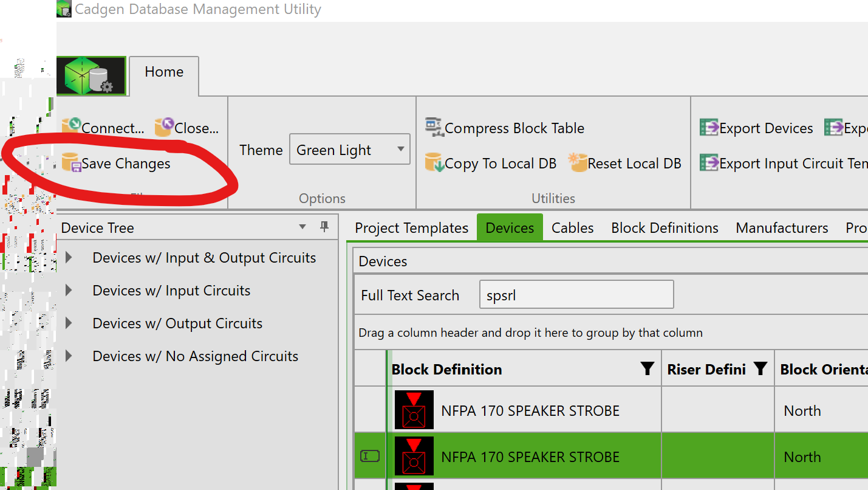Switch to the Manufacturers tab
This screenshot has height=490, width=868.
coord(782,228)
